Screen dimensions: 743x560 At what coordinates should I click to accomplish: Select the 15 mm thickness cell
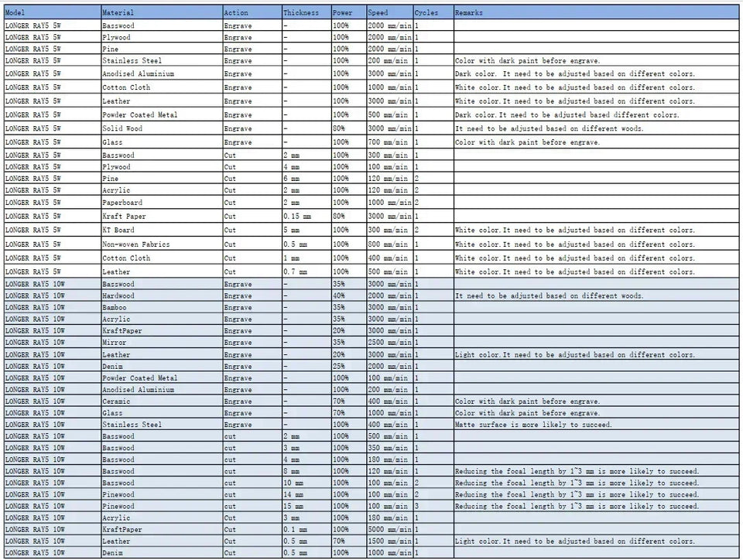click(x=307, y=506)
